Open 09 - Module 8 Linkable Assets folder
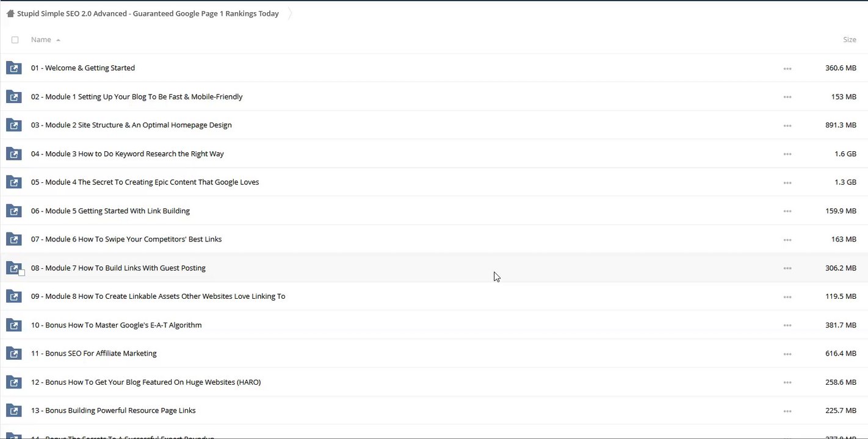868x439 pixels. point(158,296)
